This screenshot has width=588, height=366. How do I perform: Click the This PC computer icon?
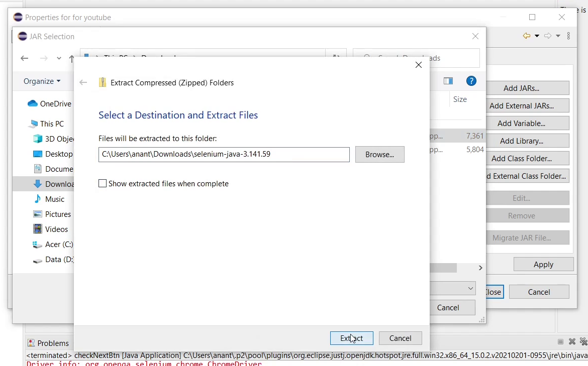pyautogui.click(x=34, y=123)
